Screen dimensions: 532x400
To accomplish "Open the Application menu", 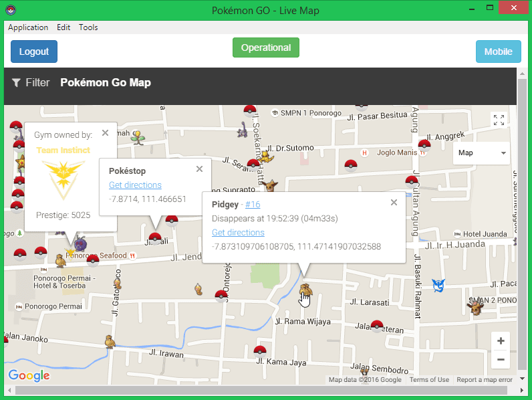I will point(28,27).
